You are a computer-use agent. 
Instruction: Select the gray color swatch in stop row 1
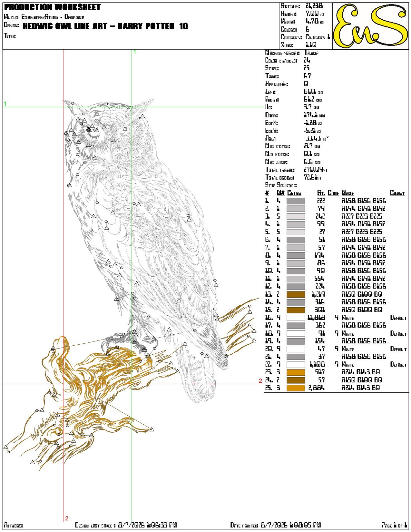[x=296, y=201]
